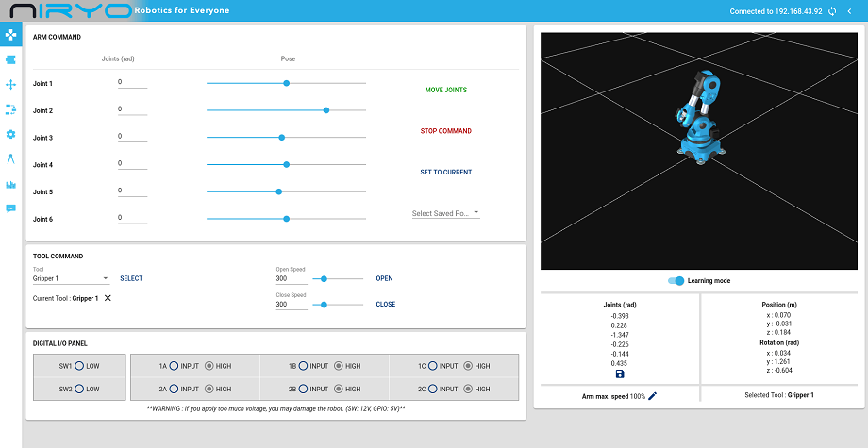
Task: Click the Niryo logo
Action: pyautogui.click(x=71, y=10)
